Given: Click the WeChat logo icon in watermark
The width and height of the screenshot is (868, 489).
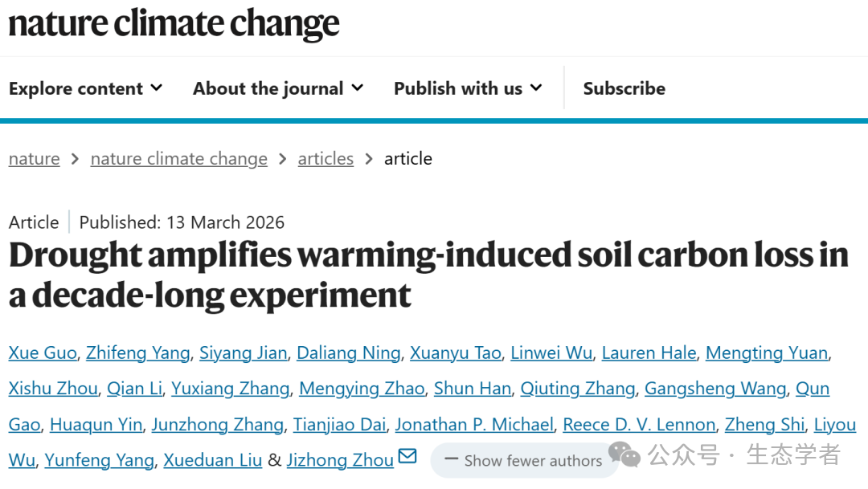Looking at the screenshot, I should [624, 455].
